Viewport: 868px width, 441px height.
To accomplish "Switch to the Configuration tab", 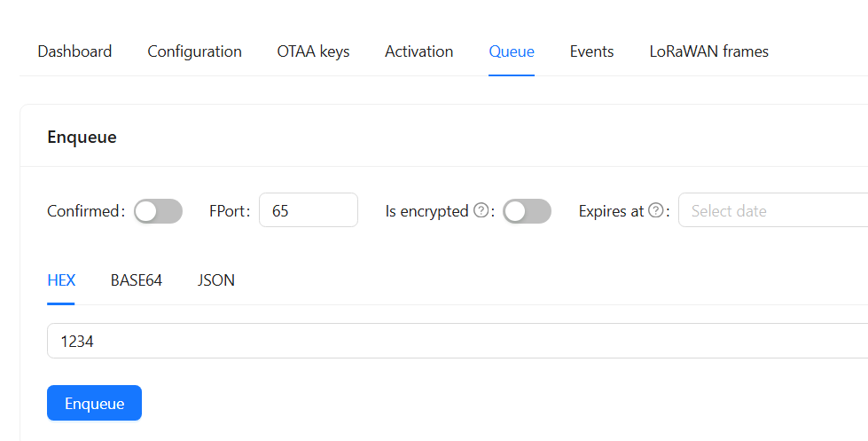I will (194, 51).
